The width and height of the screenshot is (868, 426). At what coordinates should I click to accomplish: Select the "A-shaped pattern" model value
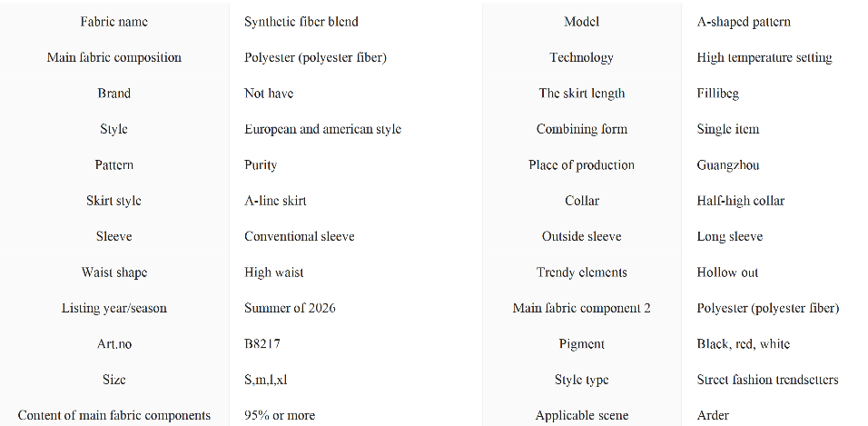pyautogui.click(x=744, y=22)
